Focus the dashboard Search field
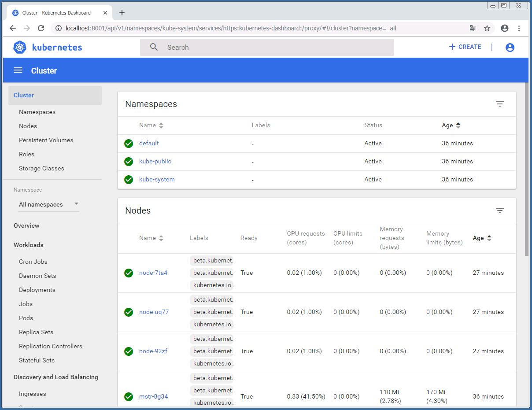Image resolution: width=532 pixels, height=410 pixels. [267, 47]
